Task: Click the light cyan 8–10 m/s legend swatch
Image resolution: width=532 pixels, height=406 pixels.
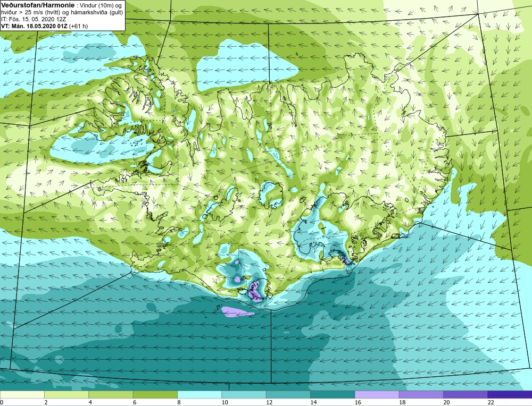Action: click(199, 394)
